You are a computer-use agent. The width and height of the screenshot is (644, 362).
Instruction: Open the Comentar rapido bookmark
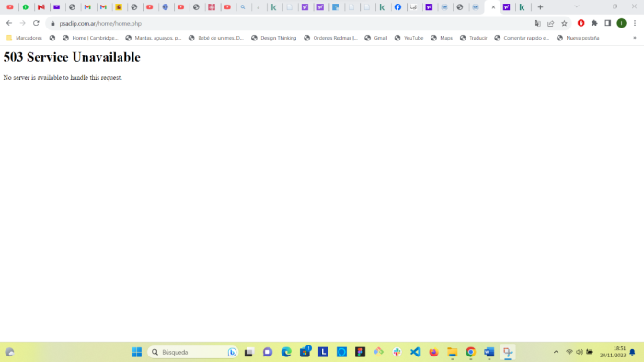coord(522,38)
